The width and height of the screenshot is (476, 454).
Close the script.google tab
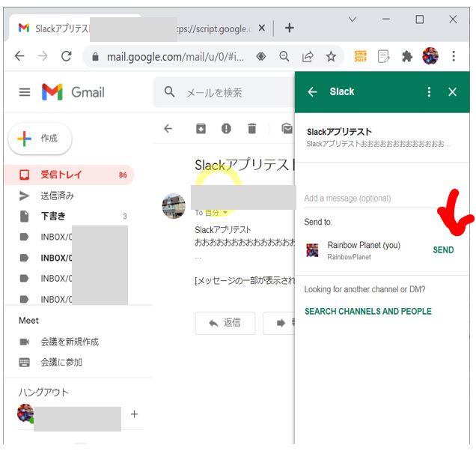[x=261, y=28]
